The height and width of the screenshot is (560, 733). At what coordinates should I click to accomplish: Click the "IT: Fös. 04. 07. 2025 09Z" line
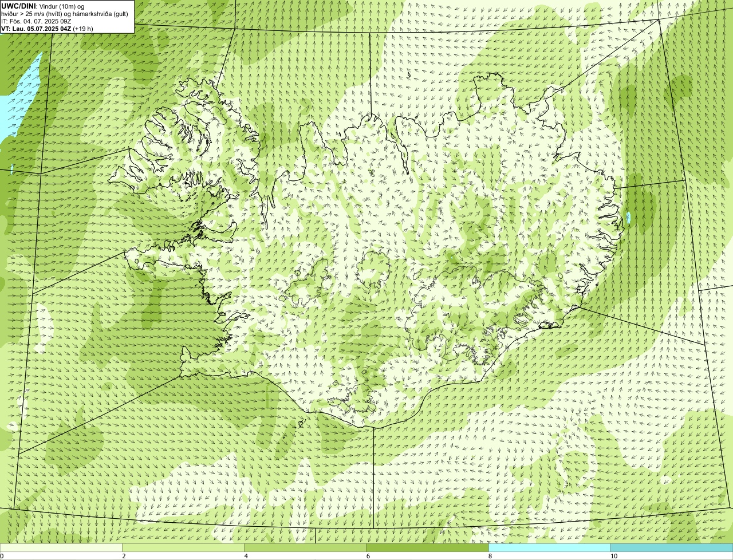tap(36, 21)
